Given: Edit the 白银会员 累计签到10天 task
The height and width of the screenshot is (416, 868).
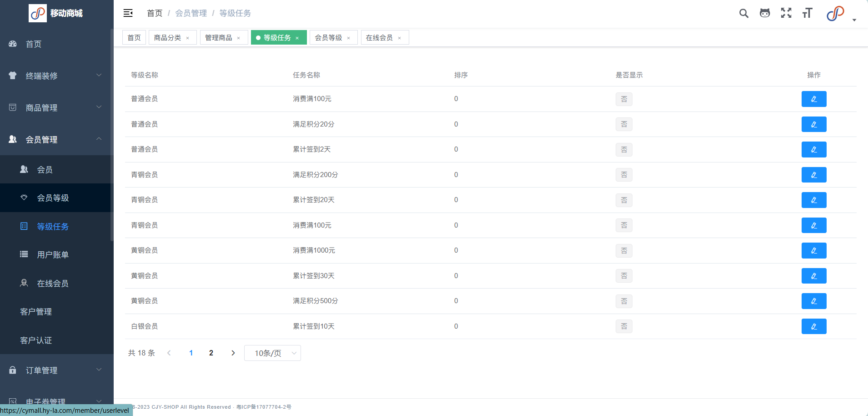Looking at the screenshot, I should (813, 326).
